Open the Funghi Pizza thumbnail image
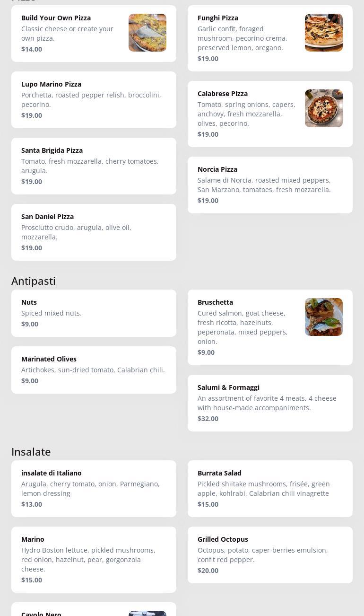The width and height of the screenshot is (364, 616). (323, 33)
